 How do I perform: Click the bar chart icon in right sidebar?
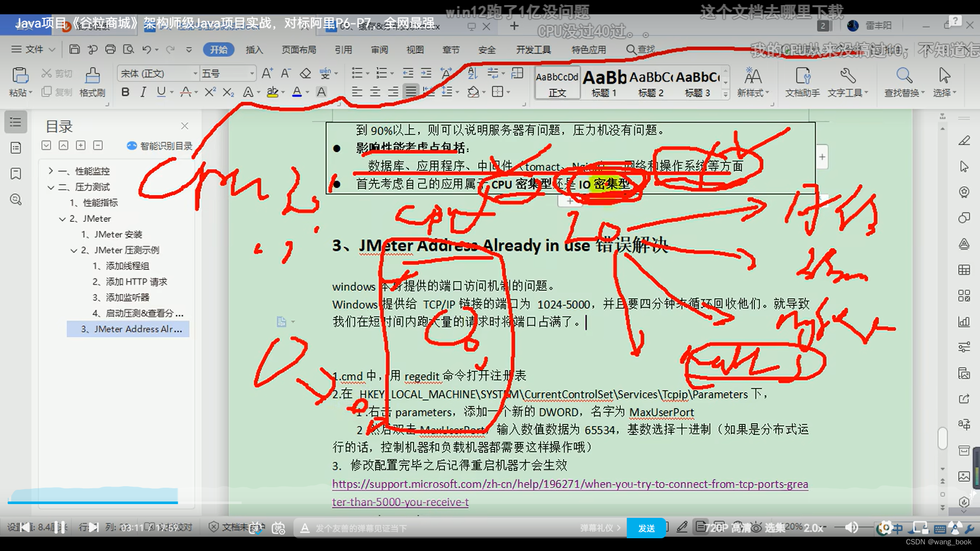(964, 321)
